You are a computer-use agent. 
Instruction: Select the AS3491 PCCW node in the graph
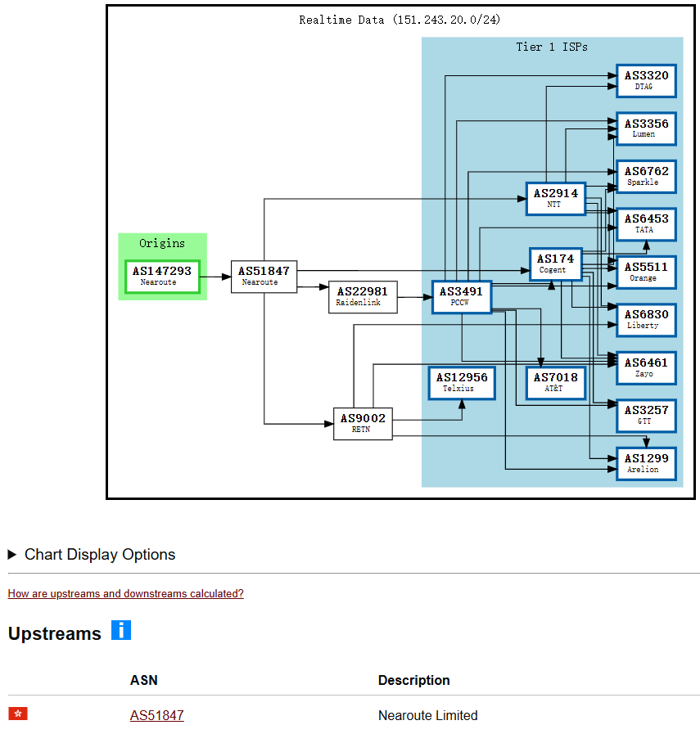461,297
